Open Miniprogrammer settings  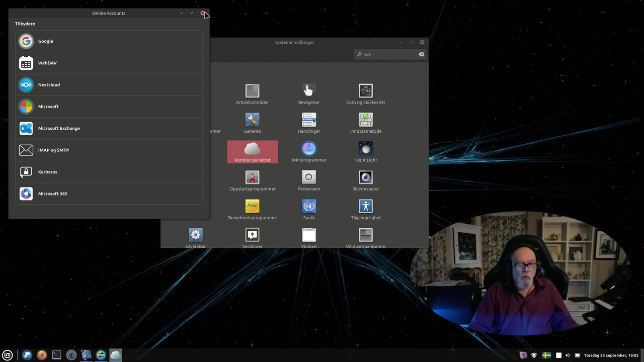coord(309,152)
